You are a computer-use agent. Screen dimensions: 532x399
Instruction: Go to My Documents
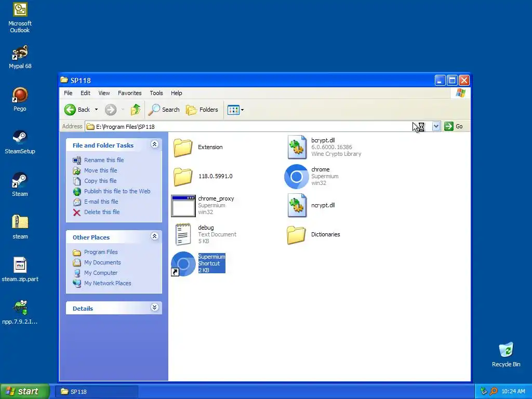(x=97, y=262)
